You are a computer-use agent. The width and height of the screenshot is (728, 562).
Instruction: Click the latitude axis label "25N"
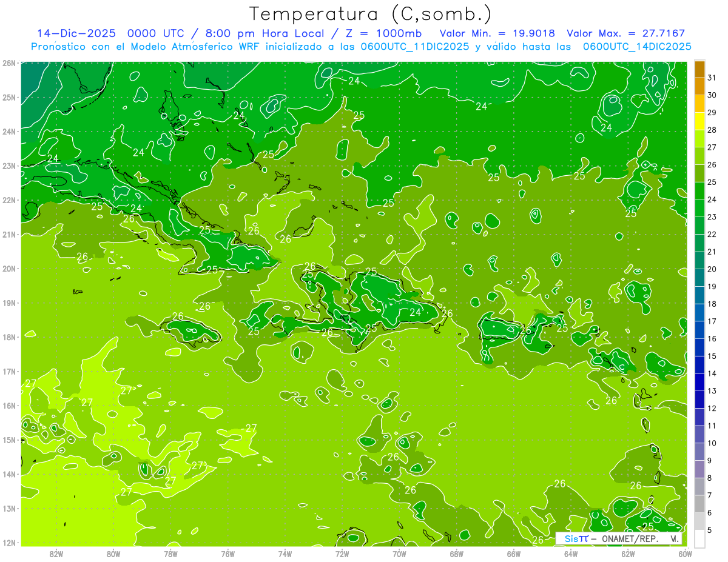tap(9, 98)
